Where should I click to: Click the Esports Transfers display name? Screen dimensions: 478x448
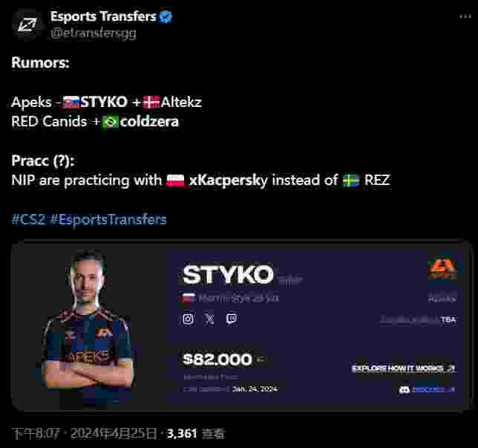pos(103,16)
